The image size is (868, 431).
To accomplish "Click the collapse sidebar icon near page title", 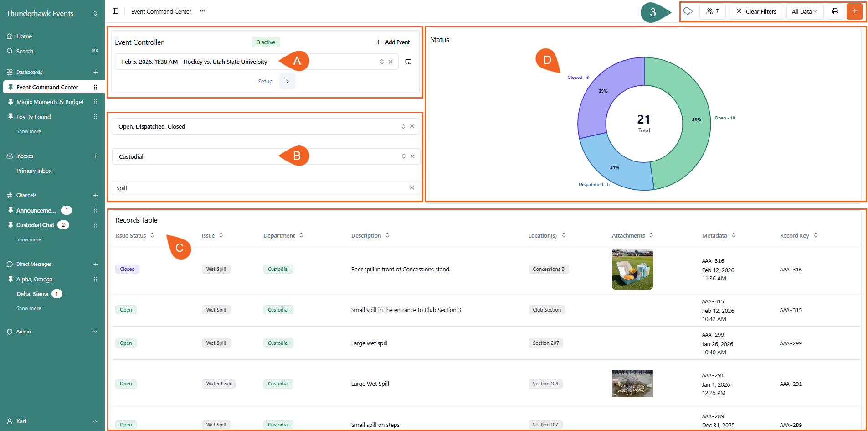I will (x=115, y=11).
